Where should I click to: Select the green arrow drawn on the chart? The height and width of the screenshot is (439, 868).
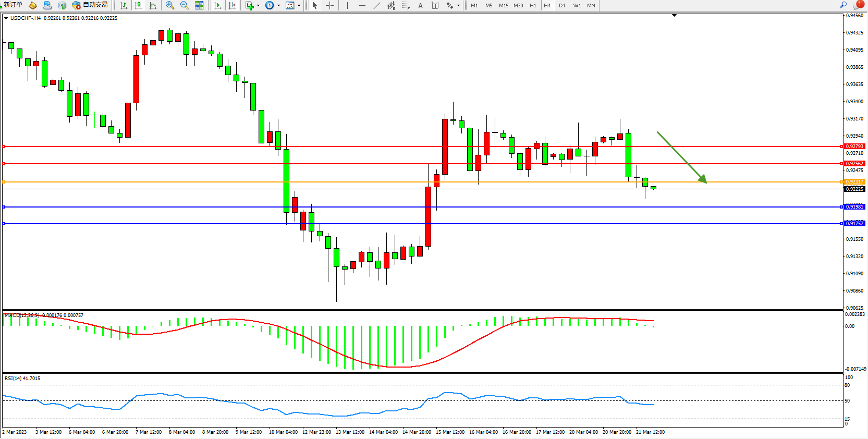coord(681,157)
